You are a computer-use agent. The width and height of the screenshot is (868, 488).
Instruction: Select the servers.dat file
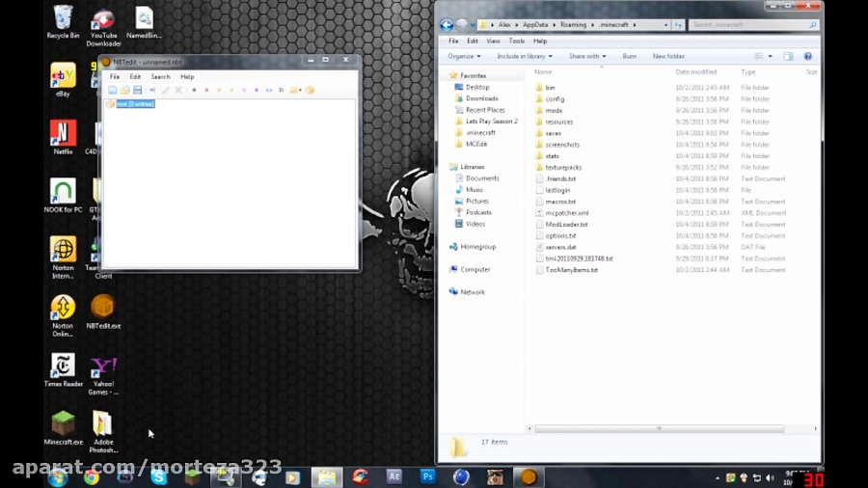[560, 247]
